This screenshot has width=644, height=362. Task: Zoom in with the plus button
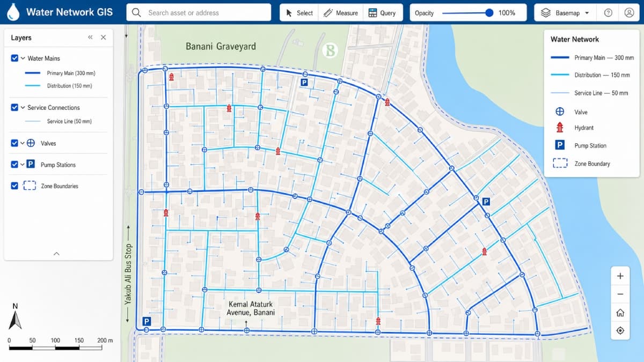click(x=620, y=276)
